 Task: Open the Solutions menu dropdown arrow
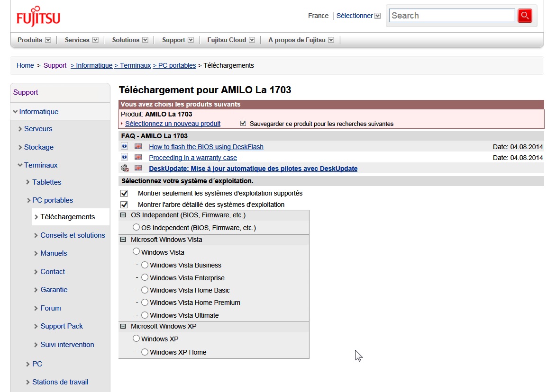point(145,40)
